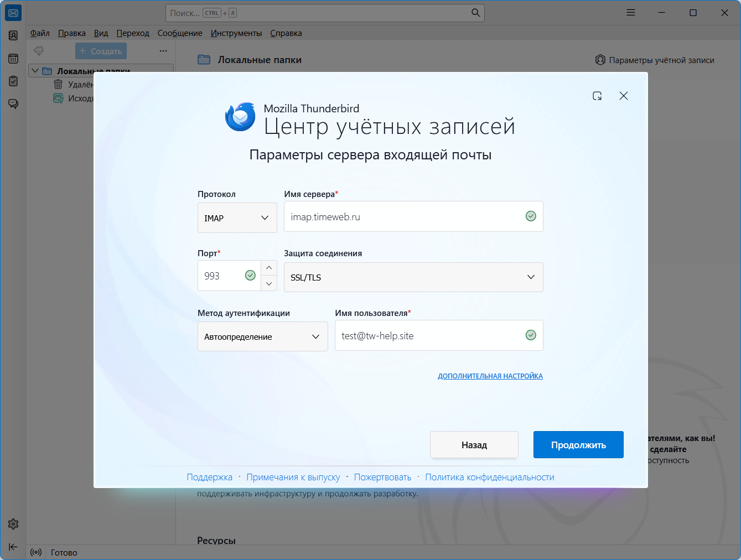This screenshot has width=741, height=560.
Task: Open the Поддержка link
Action: 210,477
